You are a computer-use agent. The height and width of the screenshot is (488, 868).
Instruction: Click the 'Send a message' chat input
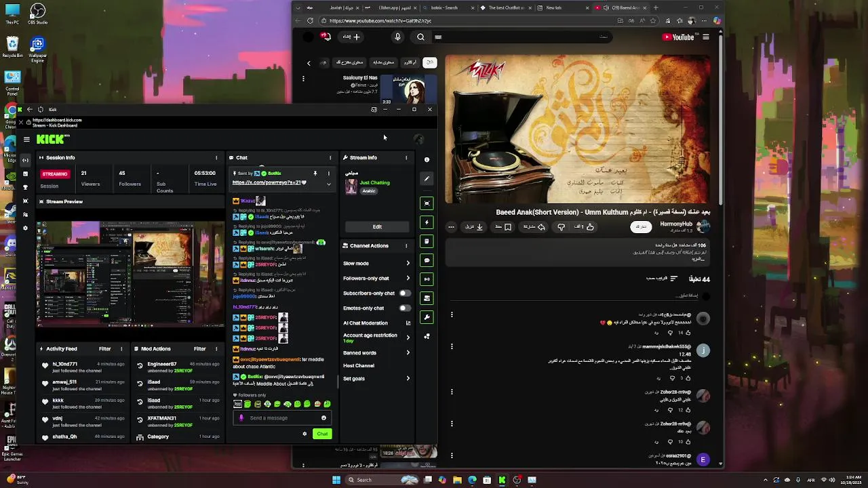(x=281, y=418)
